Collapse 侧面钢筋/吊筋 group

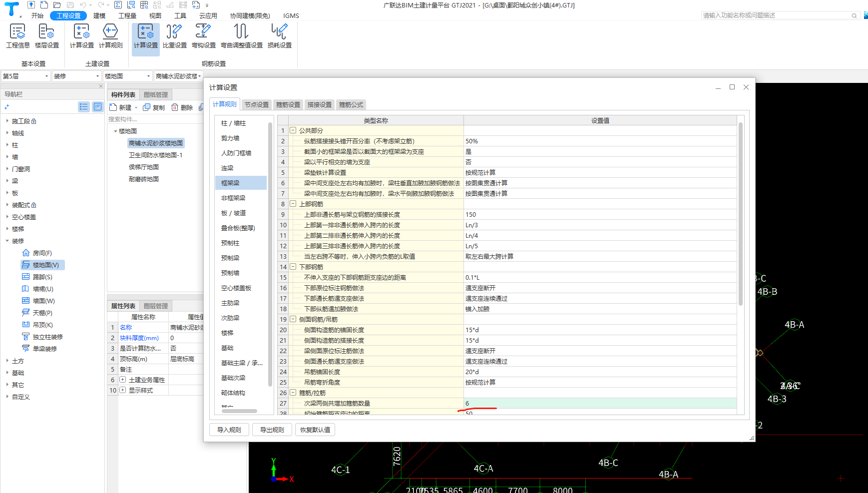tap(293, 319)
